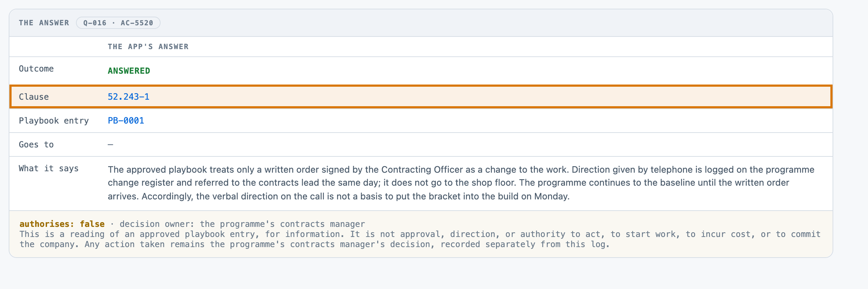Select the ANSWERED outcome status
This screenshot has width=868, height=289.
tap(129, 71)
